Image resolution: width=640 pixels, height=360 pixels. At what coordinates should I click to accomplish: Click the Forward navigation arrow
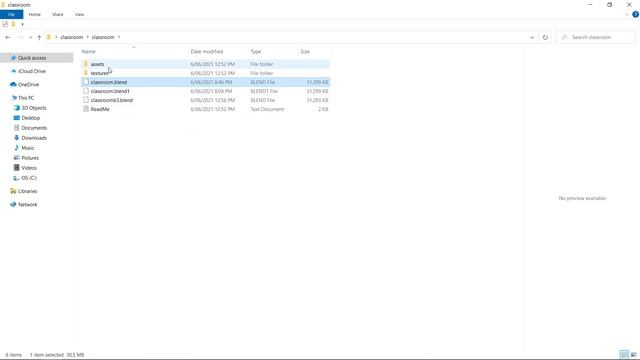[x=20, y=37]
